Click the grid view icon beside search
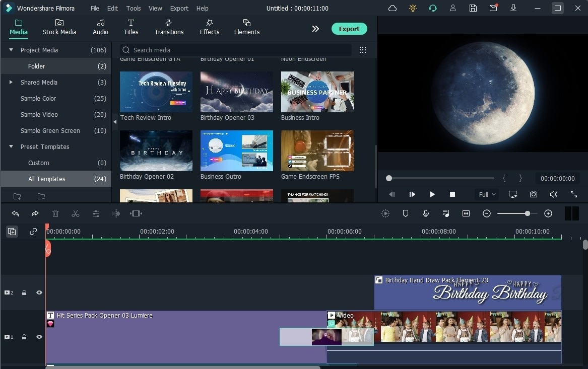This screenshot has width=588, height=369. coord(363,50)
